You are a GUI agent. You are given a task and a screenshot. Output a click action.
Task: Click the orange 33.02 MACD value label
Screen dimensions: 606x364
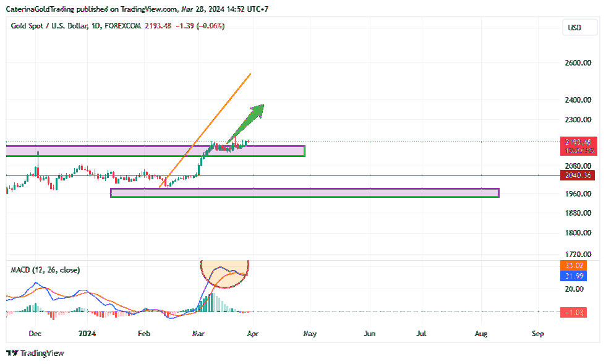[574, 266]
